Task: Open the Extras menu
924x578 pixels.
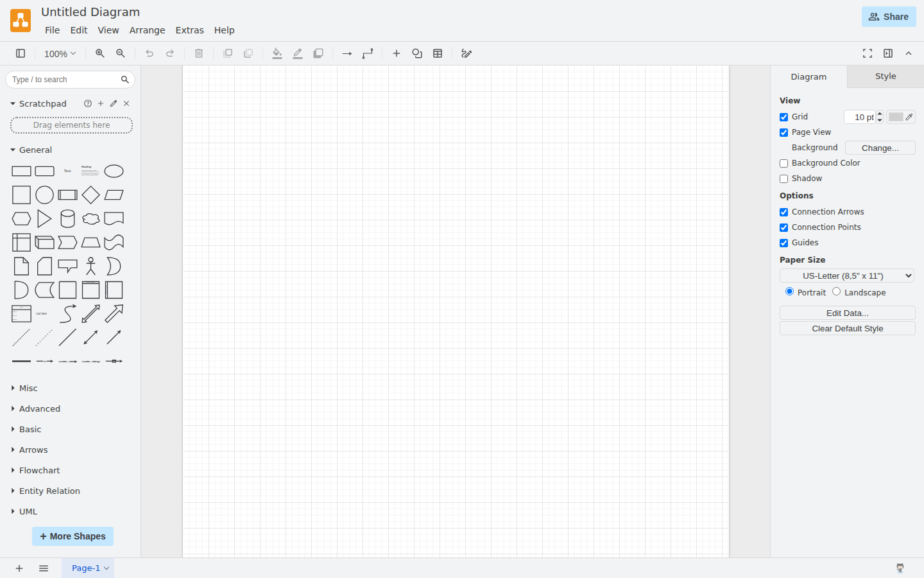Action: pyautogui.click(x=189, y=30)
